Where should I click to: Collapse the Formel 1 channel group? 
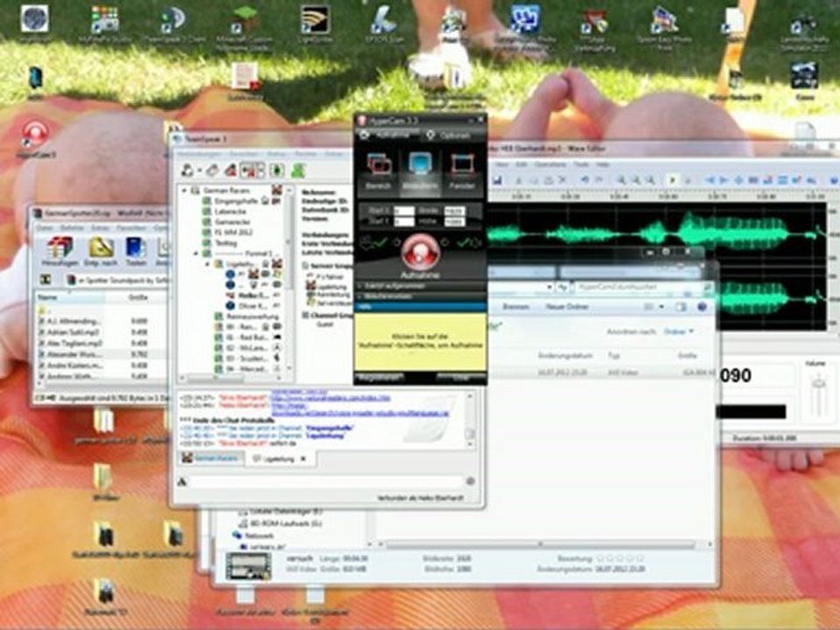point(196,254)
